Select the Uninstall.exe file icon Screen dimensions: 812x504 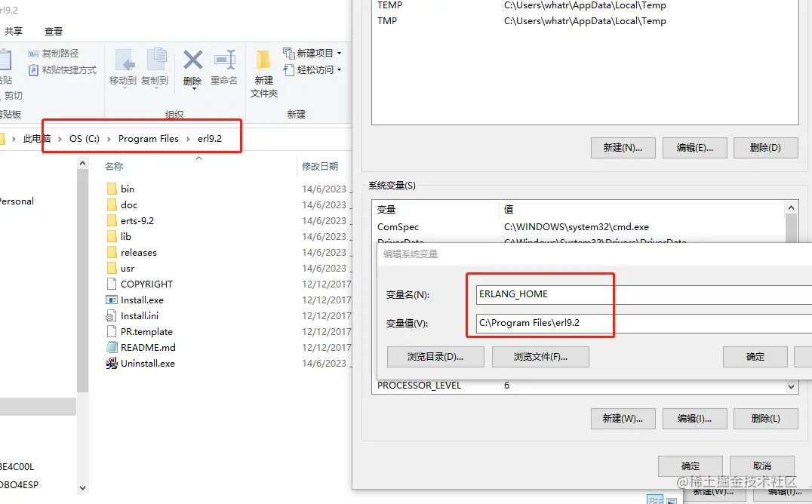112,364
